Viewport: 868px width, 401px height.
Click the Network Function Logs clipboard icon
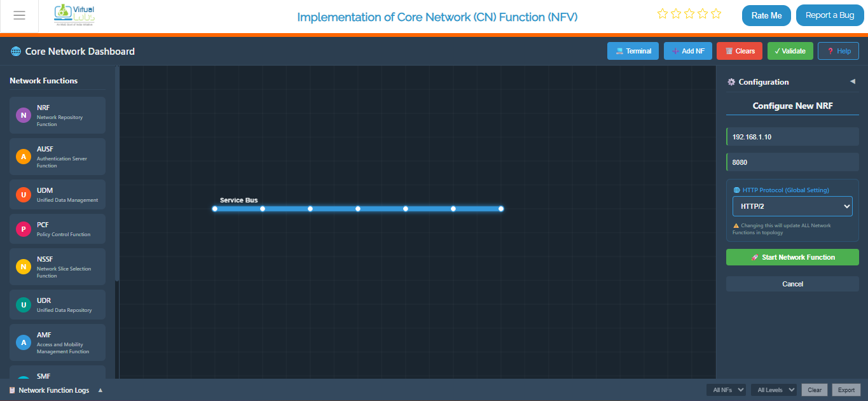(x=12, y=390)
